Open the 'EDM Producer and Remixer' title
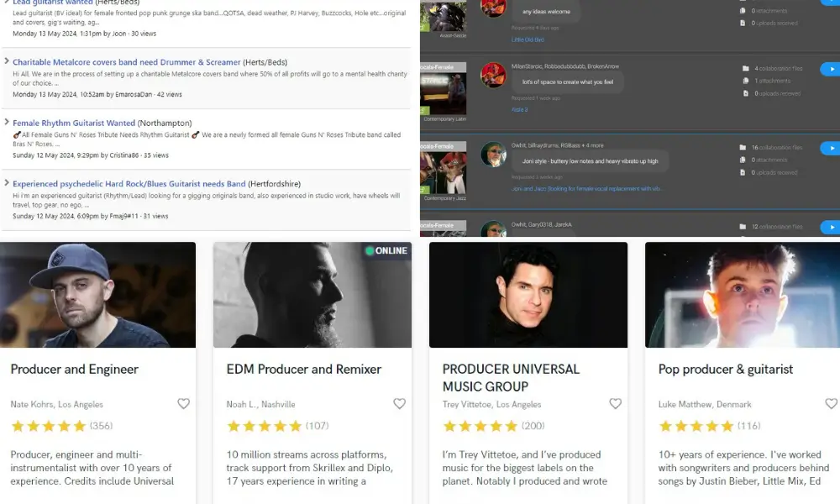Image resolution: width=840 pixels, height=504 pixels. pyautogui.click(x=304, y=369)
